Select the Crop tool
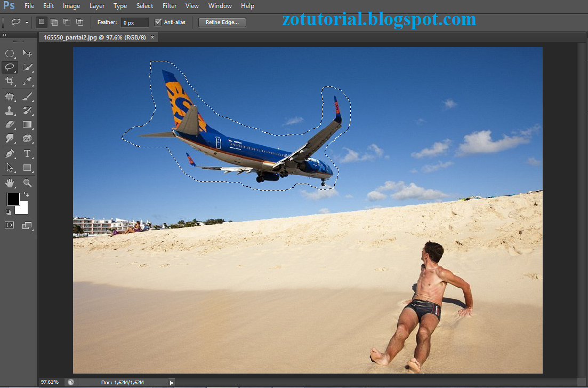The height and width of the screenshot is (388, 588). (x=10, y=81)
